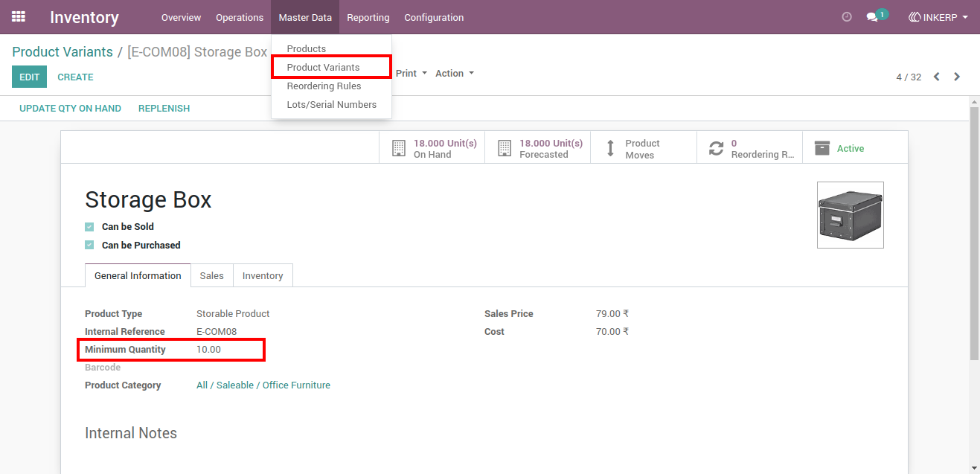Toggle the Can be Purchased checkbox

pyautogui.click(x=89, y=246)
